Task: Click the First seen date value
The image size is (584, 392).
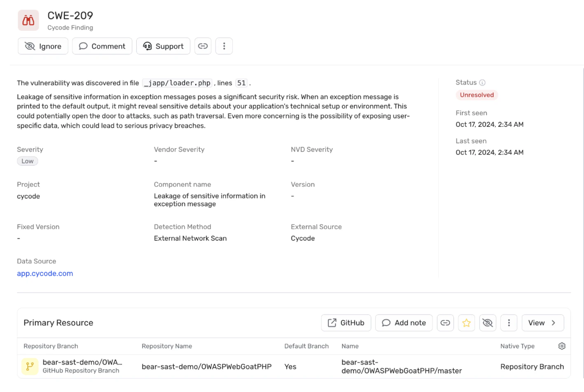Action: point(489,124)
